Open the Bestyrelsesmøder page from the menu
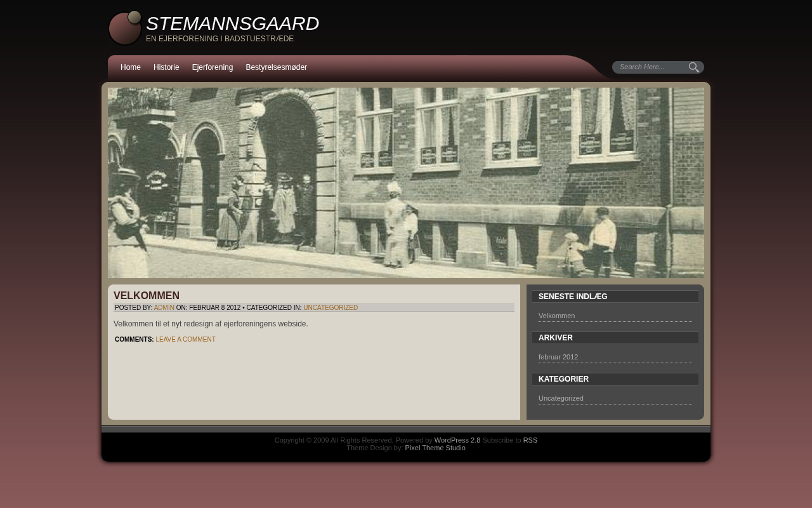 click(x=276, y=67)
